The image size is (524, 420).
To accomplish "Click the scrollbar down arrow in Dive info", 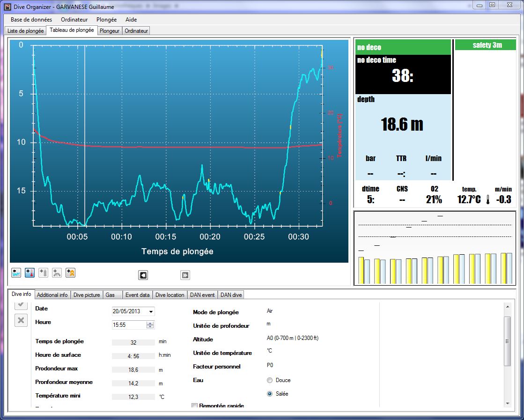I will pyautogui.click(x=508, y=404).
